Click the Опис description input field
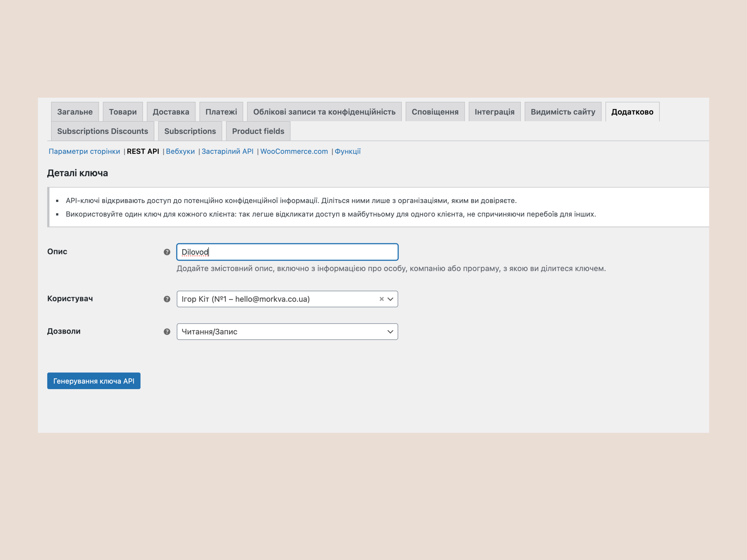This screenshot has height=560, width=747. [287, 252]
